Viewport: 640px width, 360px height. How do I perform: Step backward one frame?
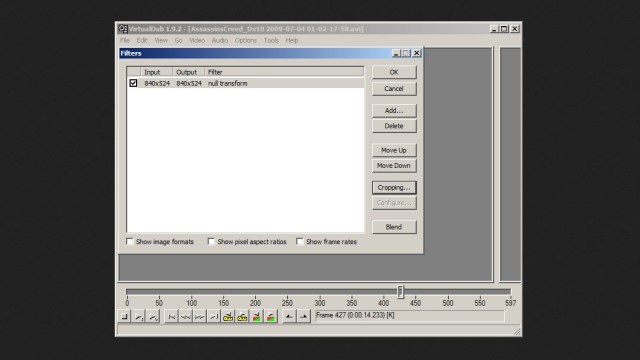(x=185, y=317)
